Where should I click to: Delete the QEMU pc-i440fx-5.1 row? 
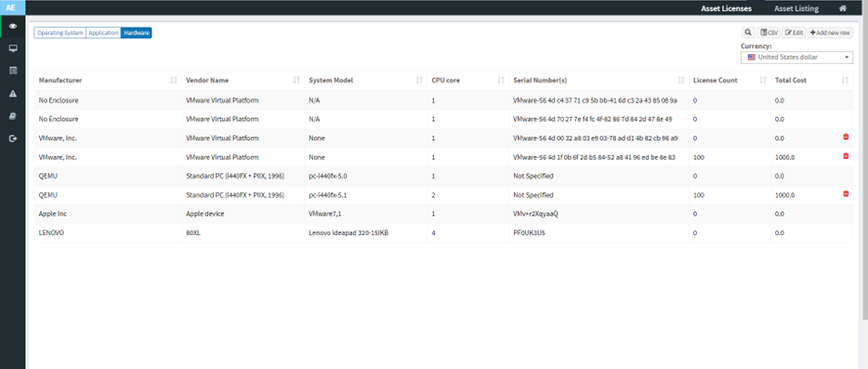point(846,194)
